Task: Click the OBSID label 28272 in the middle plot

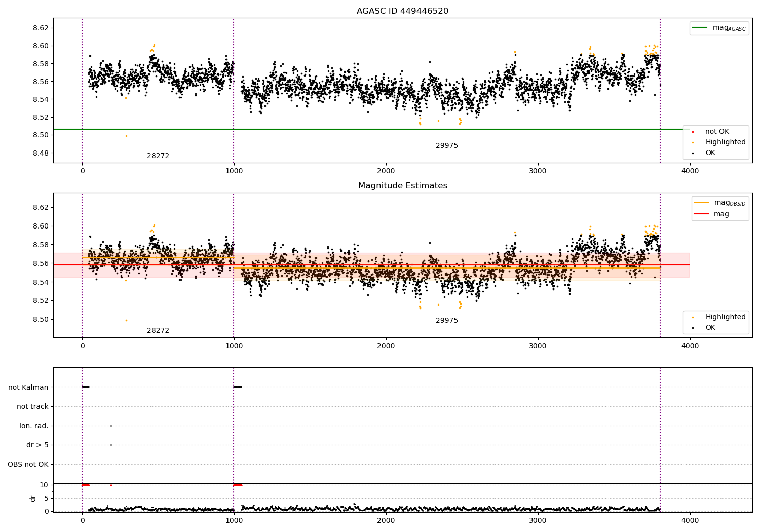Action: 158,330
